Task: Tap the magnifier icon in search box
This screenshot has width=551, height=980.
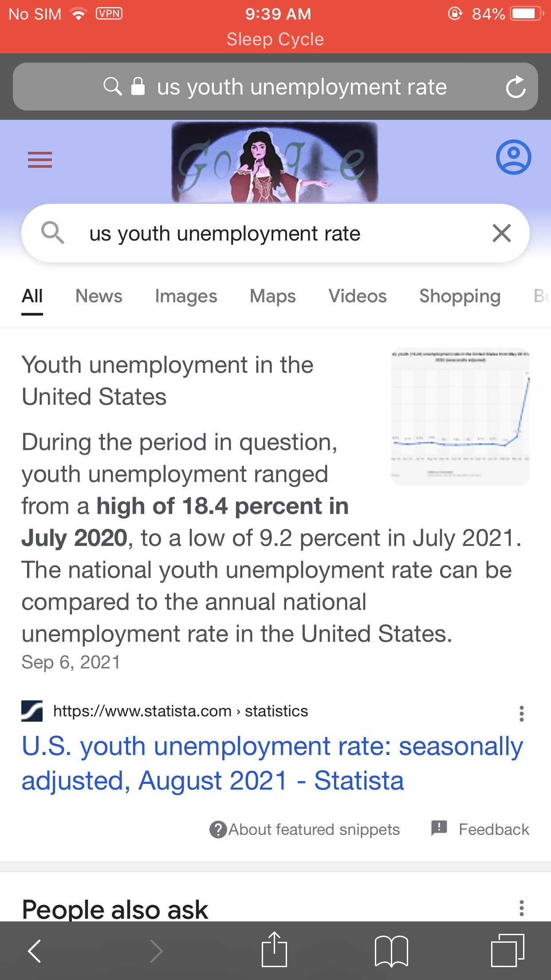Action: 53,233
